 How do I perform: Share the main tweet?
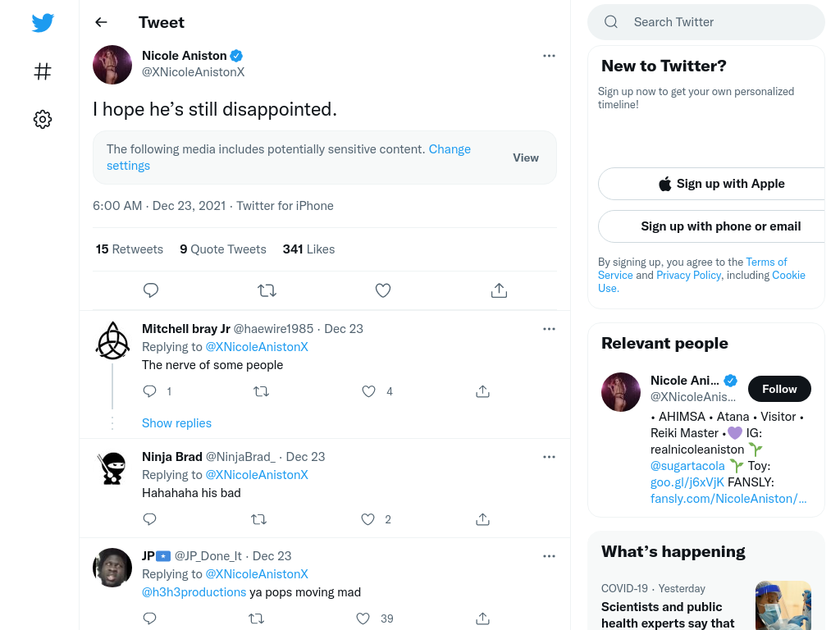[499, 290]
